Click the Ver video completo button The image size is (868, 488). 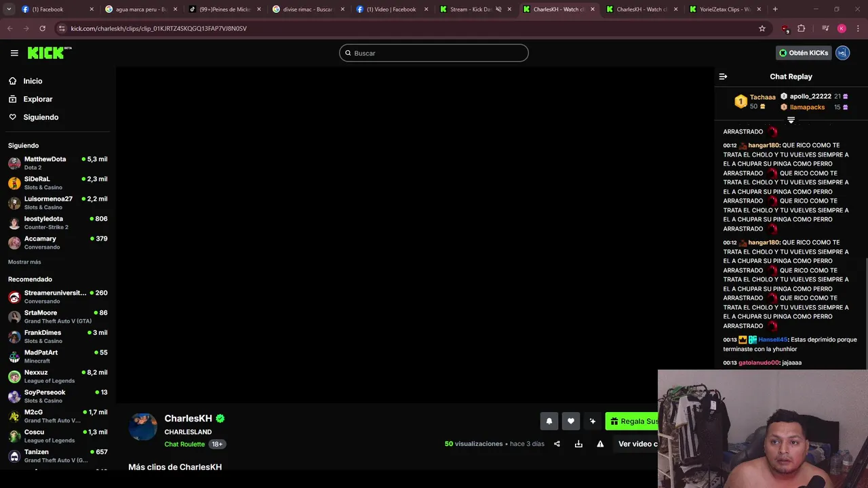(x=635, y=444)
